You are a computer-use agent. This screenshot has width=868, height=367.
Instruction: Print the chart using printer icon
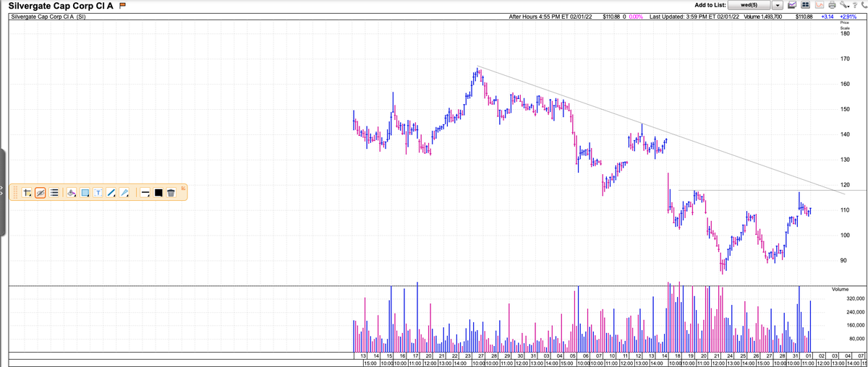click(x=833, y=5)
